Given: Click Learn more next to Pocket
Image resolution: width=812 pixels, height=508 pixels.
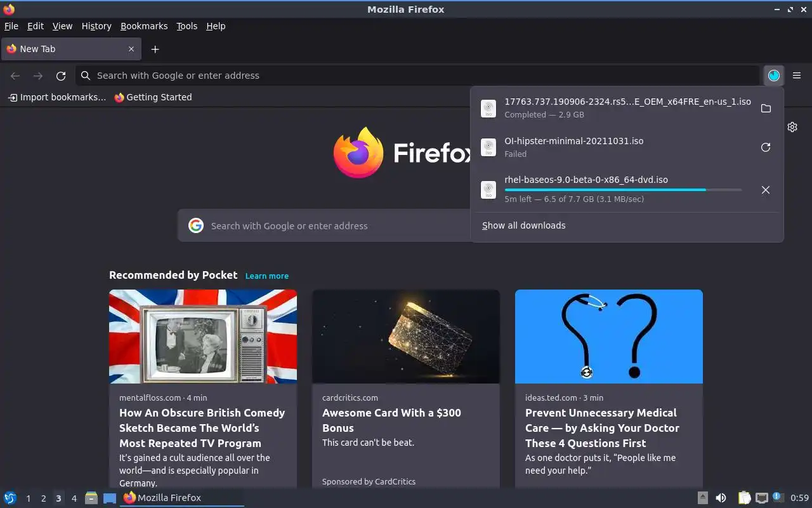Looking at the screenshot, I should 267,276.
